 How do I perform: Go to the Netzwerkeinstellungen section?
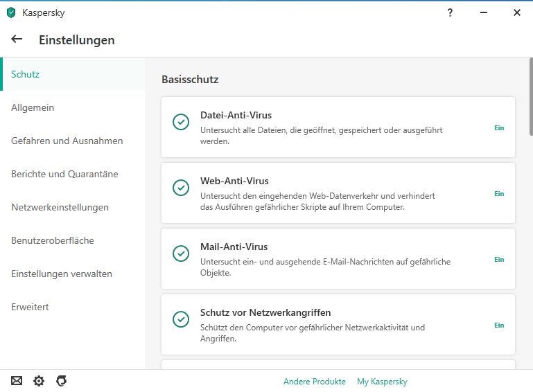(x=60, y=207)
